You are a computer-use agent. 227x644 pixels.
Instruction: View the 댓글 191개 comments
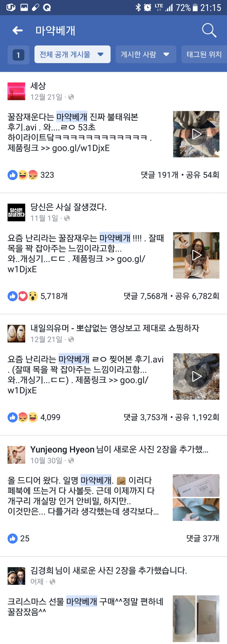[159, 175]
